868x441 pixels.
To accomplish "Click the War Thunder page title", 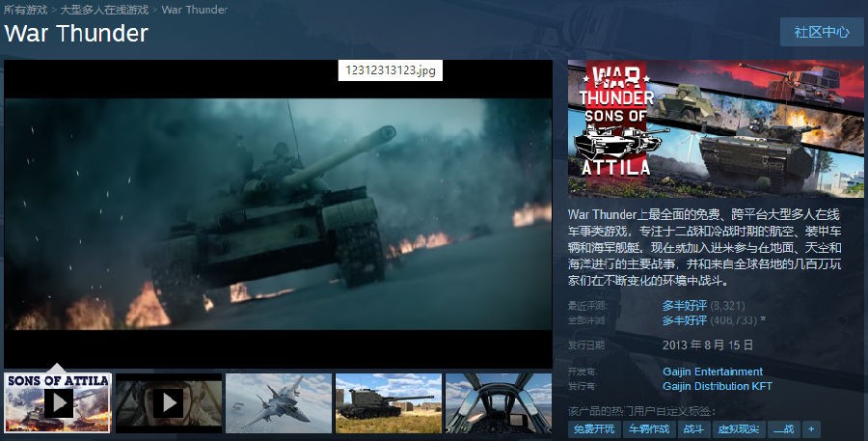I will (x=76, y=33).
